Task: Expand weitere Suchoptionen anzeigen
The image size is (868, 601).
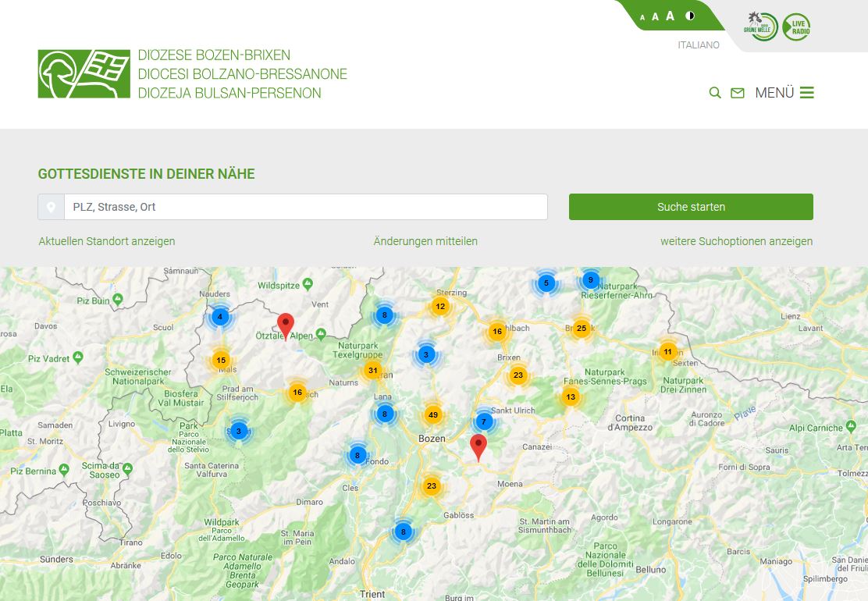Action: coord(736,241)
